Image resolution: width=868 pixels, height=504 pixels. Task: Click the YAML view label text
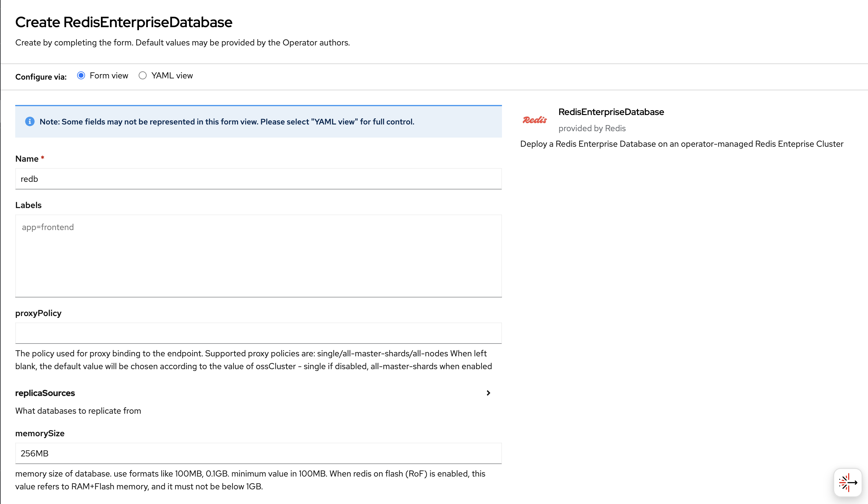172,75
